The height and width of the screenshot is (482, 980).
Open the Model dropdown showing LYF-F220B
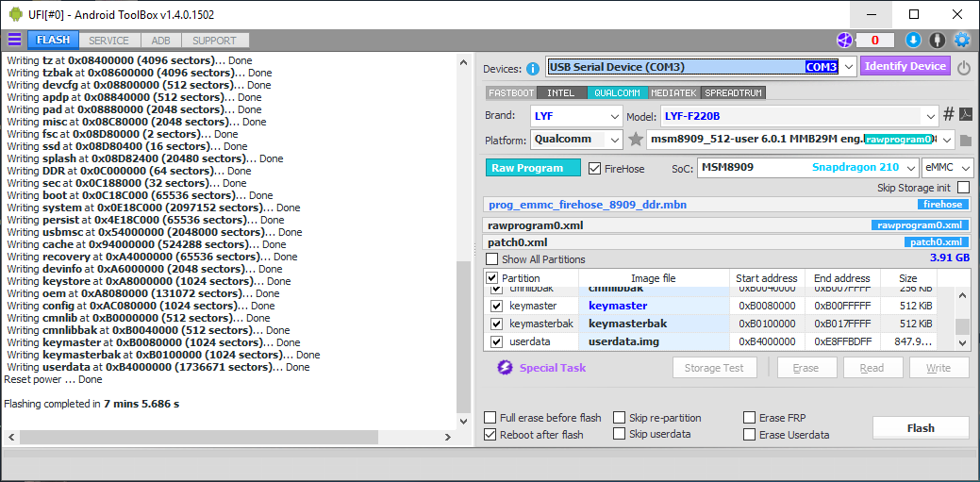799,116
